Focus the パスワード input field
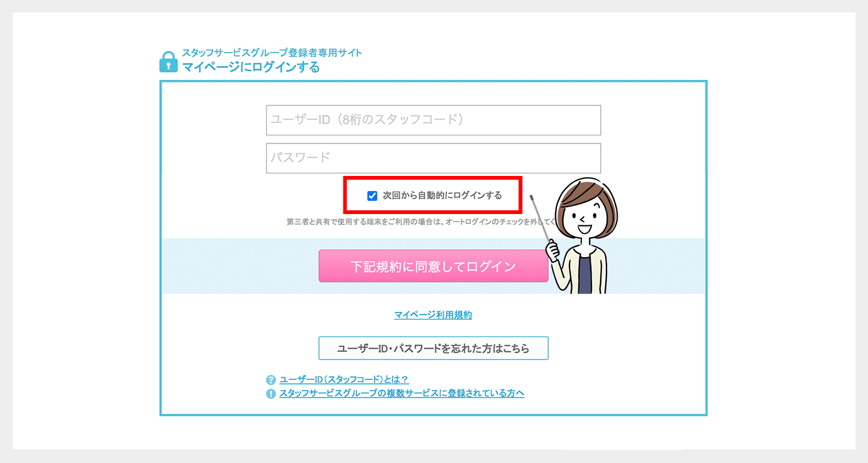Screen dimensions: 868x463 click(433, 158)
